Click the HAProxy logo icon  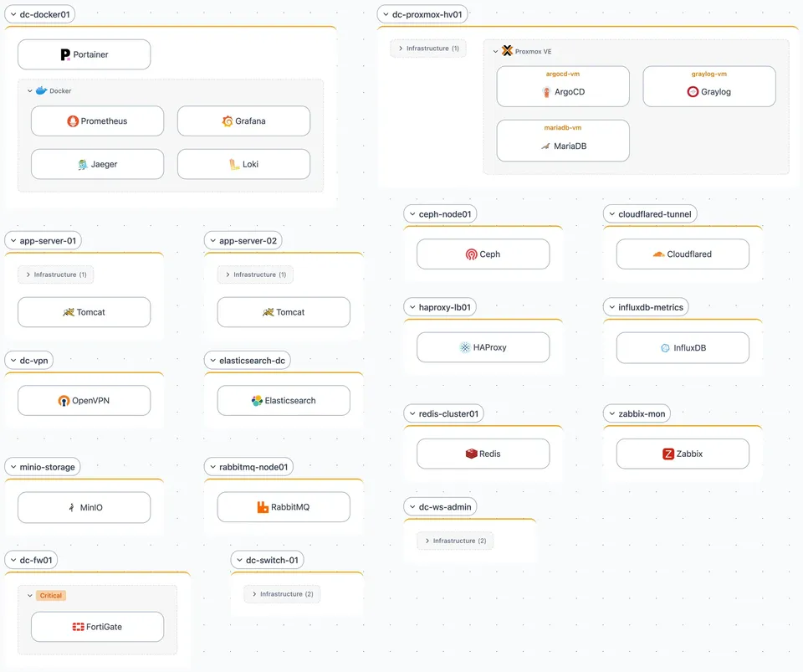click(465, 348)
